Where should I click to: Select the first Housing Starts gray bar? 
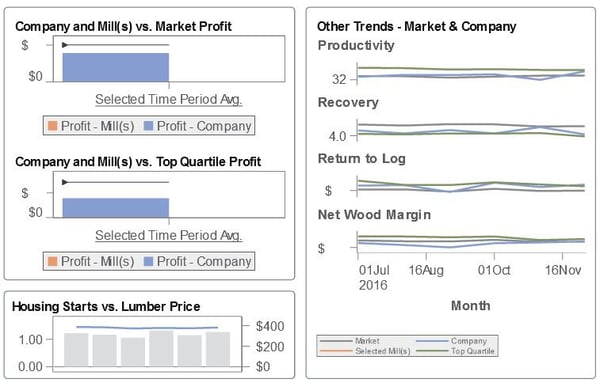point(76,349)
